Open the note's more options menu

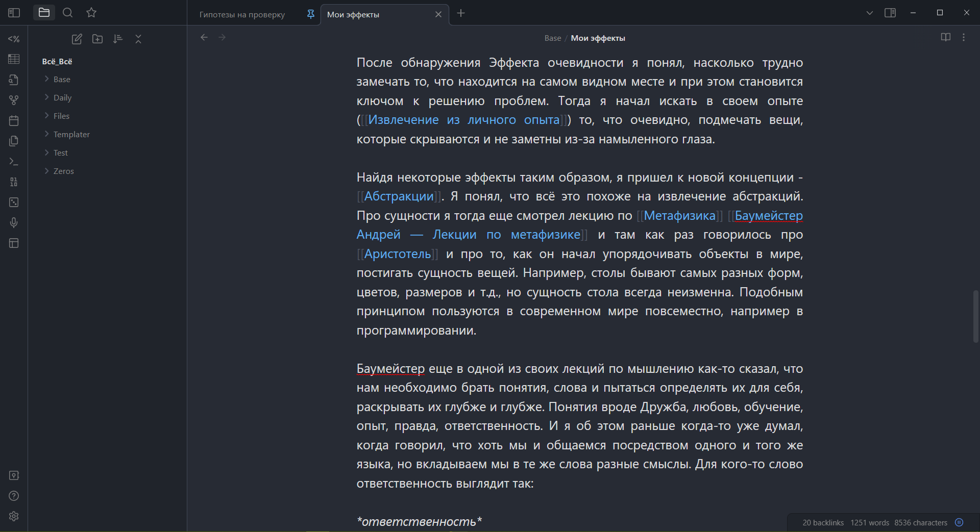point(964,37)
